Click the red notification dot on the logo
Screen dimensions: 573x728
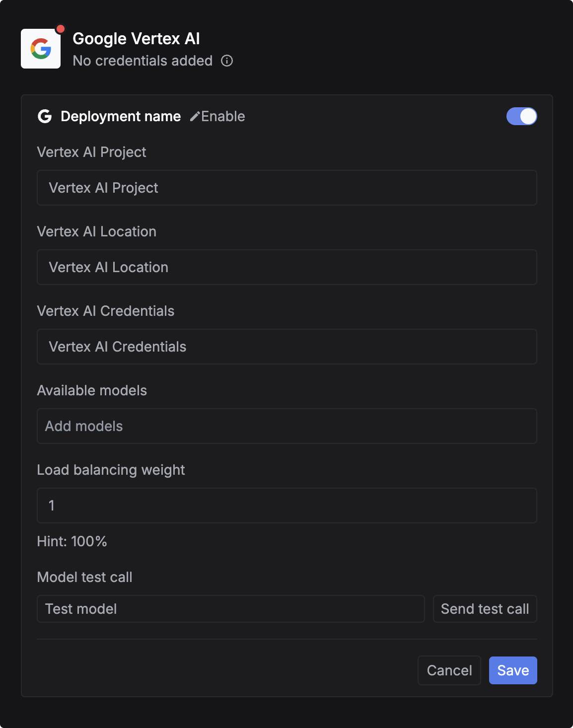[x=61, y=28]
